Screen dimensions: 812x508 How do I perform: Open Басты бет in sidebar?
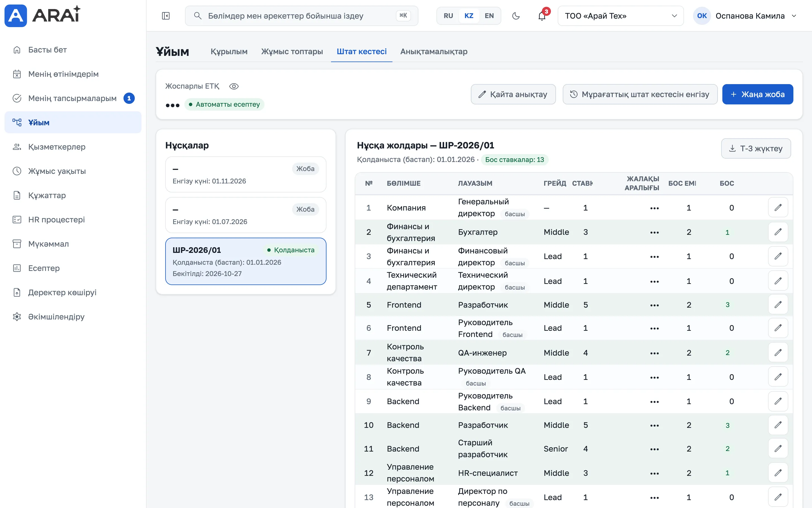point(73,50)
